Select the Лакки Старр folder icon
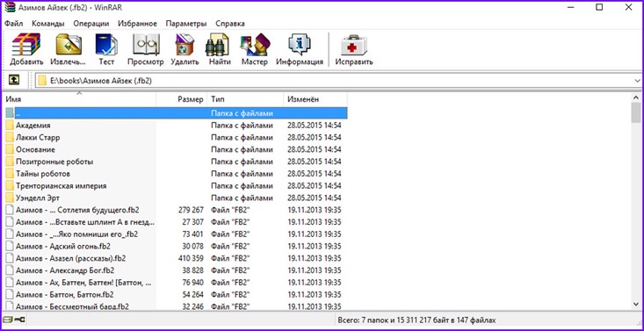This screenshot has width=644, height=331. (x=10, y=137)
